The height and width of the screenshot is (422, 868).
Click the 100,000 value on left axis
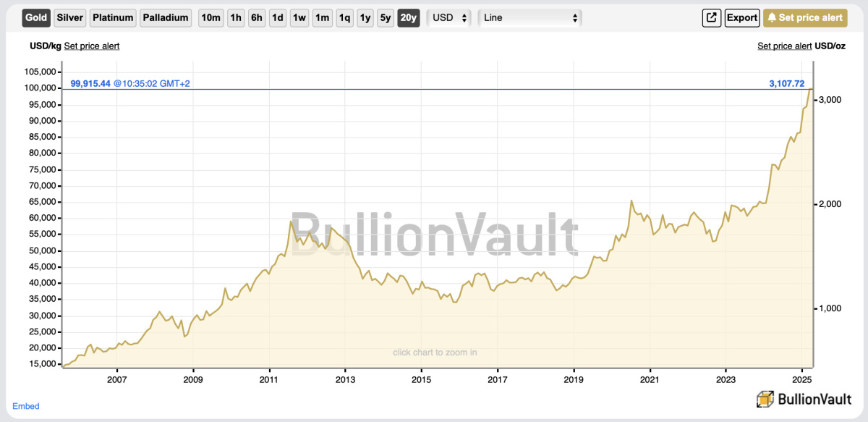coord(41,88)
